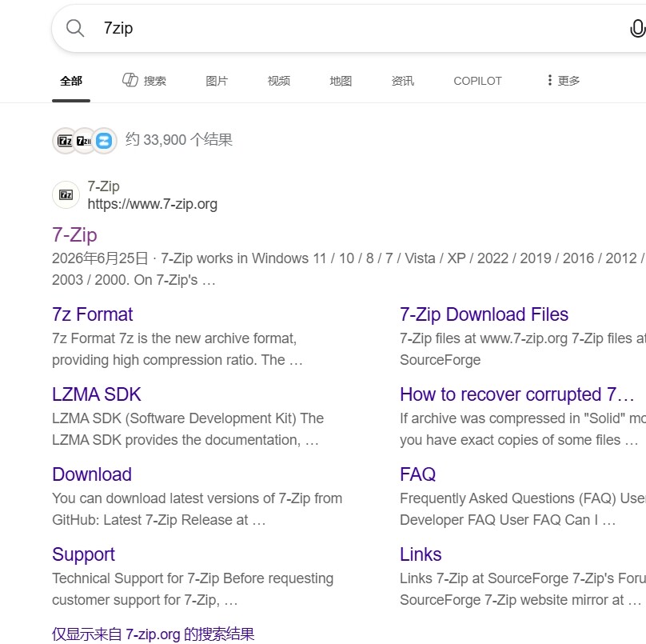646x644 pixels.
Task: Open the Links sublink
Action: tap(421, 554)
